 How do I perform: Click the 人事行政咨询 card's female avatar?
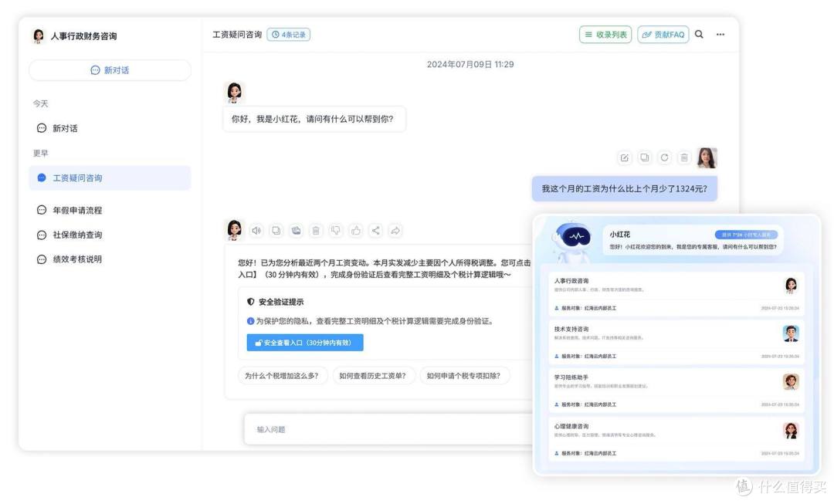(x=791, y=286)
